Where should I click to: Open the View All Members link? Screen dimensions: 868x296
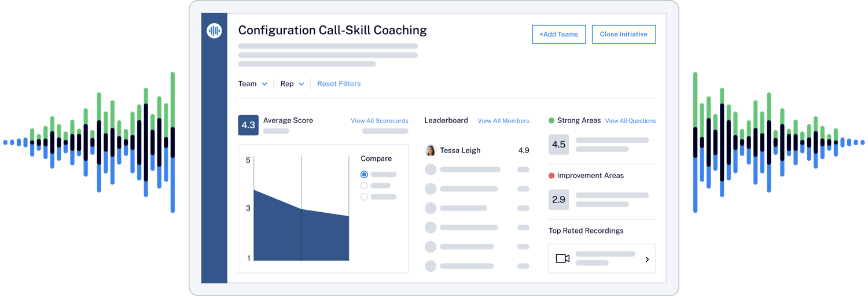point(503,121)
